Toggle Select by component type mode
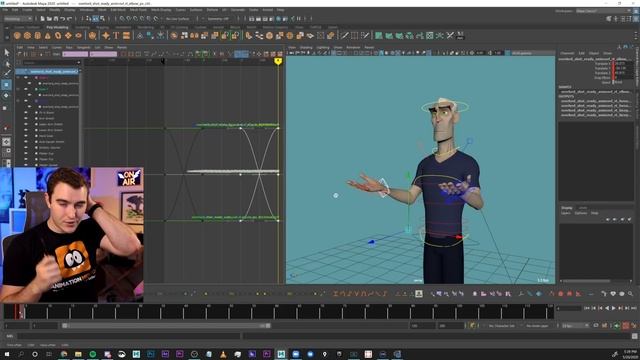The height and width of the screenshot is (360, 640). 102,19
